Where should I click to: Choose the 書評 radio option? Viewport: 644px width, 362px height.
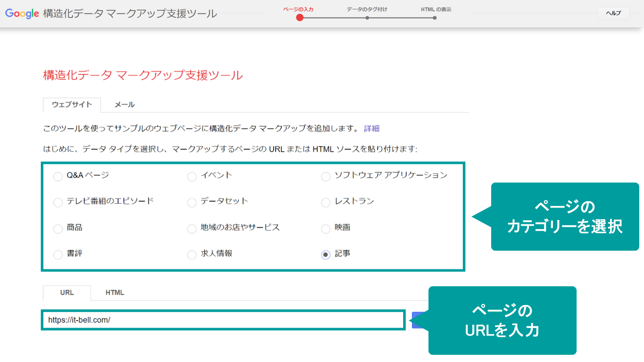[58, 255]
